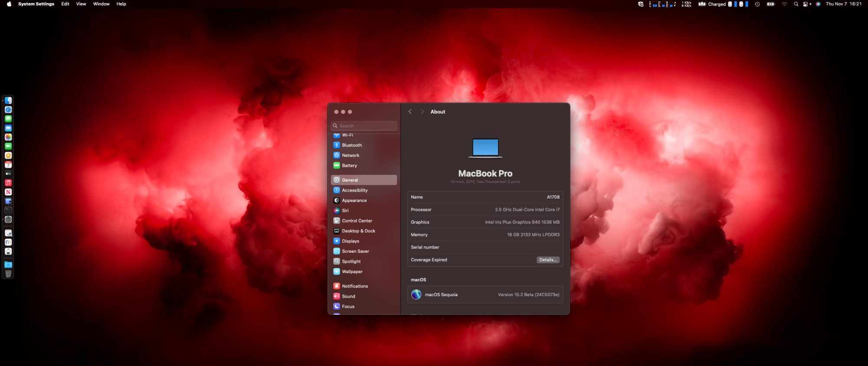The width and height of the screenshot is (868, 366).
Task: Select General in the settings sidebar
Action: click(364, 180)
